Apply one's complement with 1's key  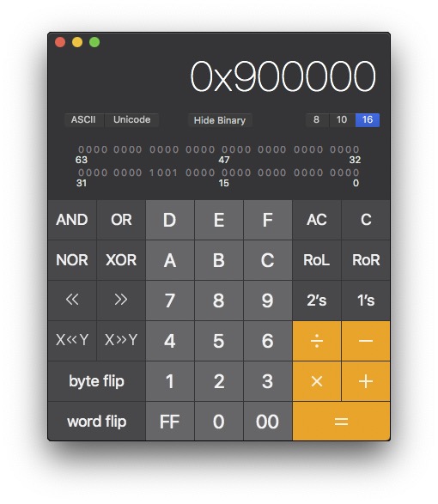pos(366,301)
